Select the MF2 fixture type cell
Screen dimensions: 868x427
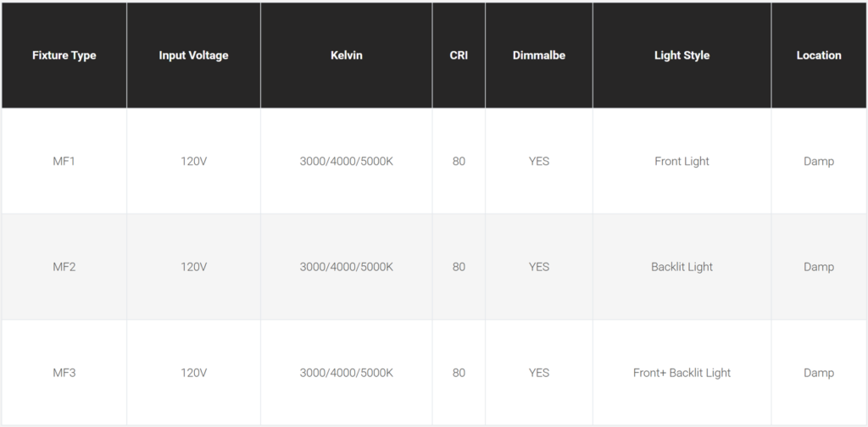pyautogui.click(x=64, y=267)
